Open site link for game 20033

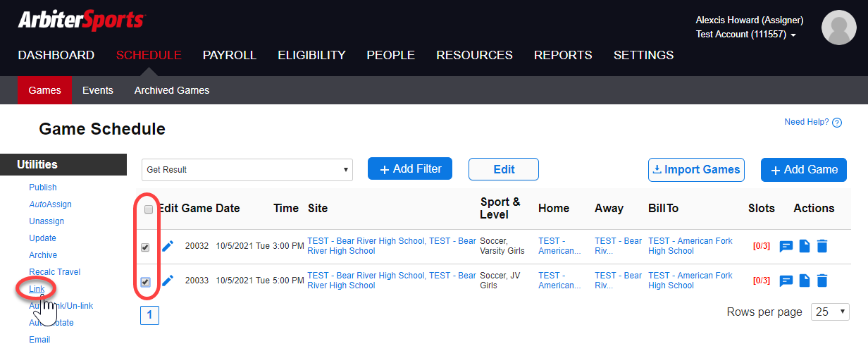392,281
